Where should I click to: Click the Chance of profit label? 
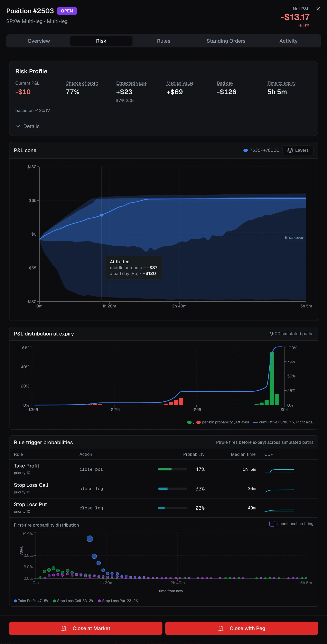point(82,83)
